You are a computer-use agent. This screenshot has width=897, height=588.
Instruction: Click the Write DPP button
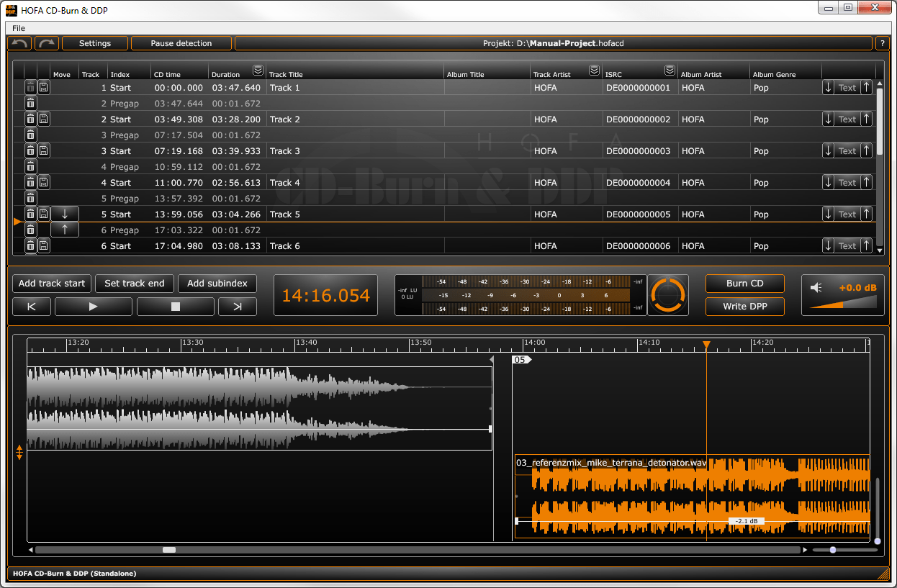point(745,307)
